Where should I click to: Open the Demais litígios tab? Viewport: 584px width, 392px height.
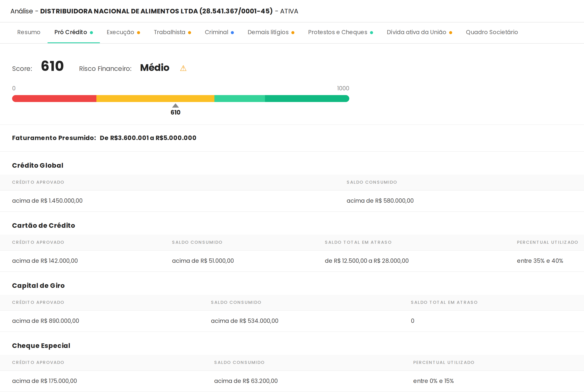[x=268, y=32]
